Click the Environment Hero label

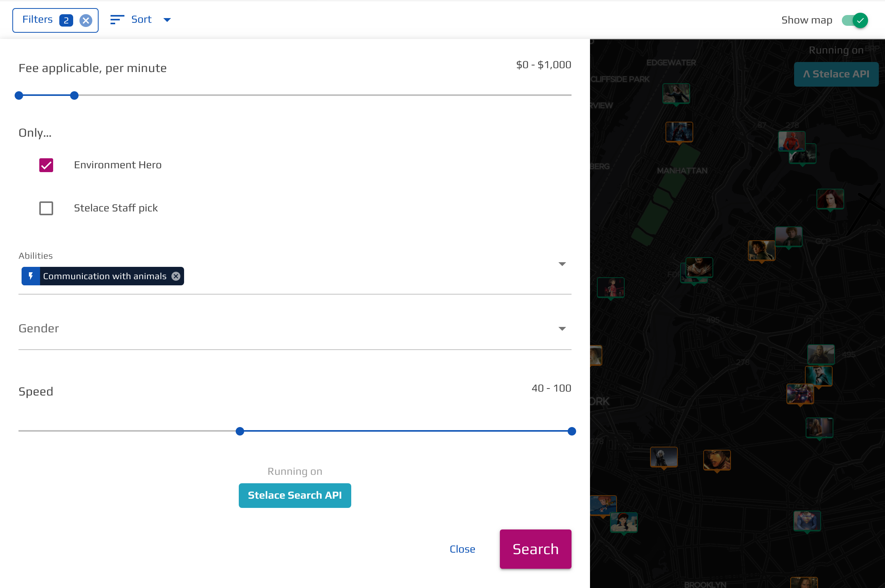point(118,165)
